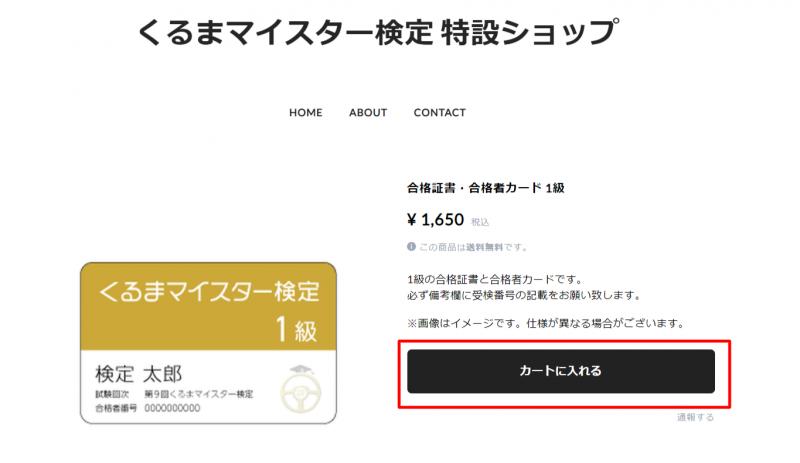The height and width of the screenshot is (463, 800).
Task: Click the 備考欄に受検番号 instruction line
Action: coord(524,295)
